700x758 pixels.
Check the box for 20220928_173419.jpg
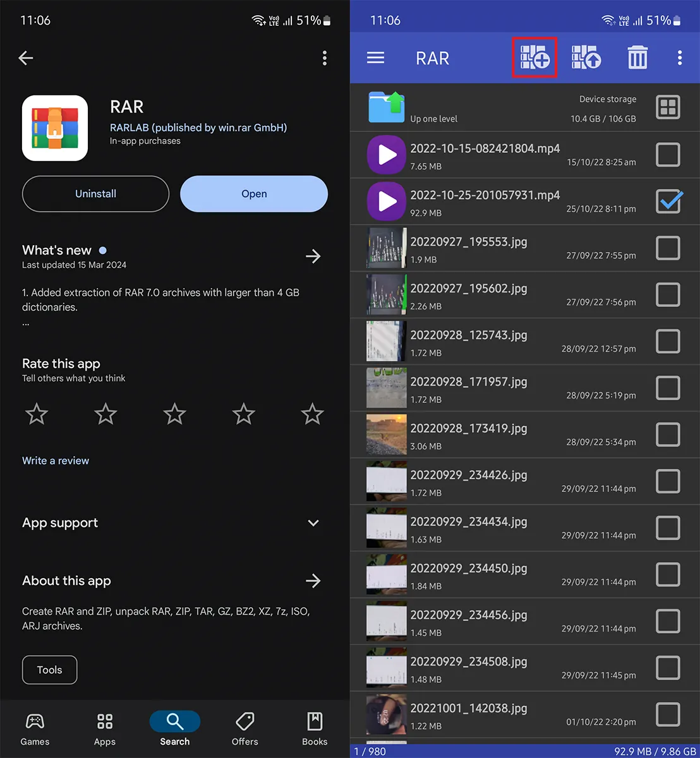coord(668,435)
